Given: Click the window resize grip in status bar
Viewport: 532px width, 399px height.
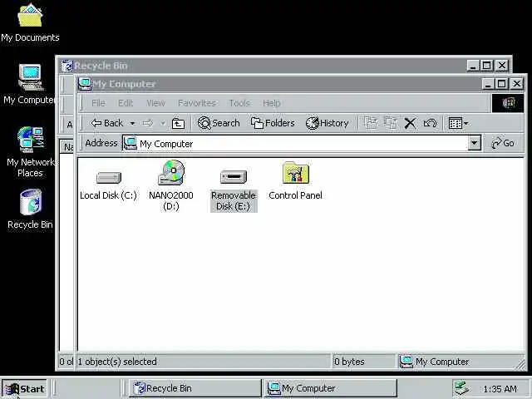Looking at the screenshot, I should (520, 364).
